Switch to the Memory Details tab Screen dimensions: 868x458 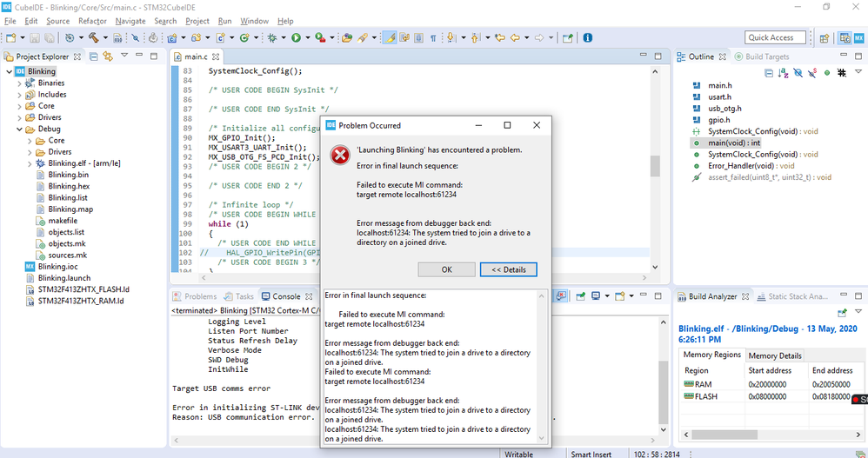[x=774, y=355]
